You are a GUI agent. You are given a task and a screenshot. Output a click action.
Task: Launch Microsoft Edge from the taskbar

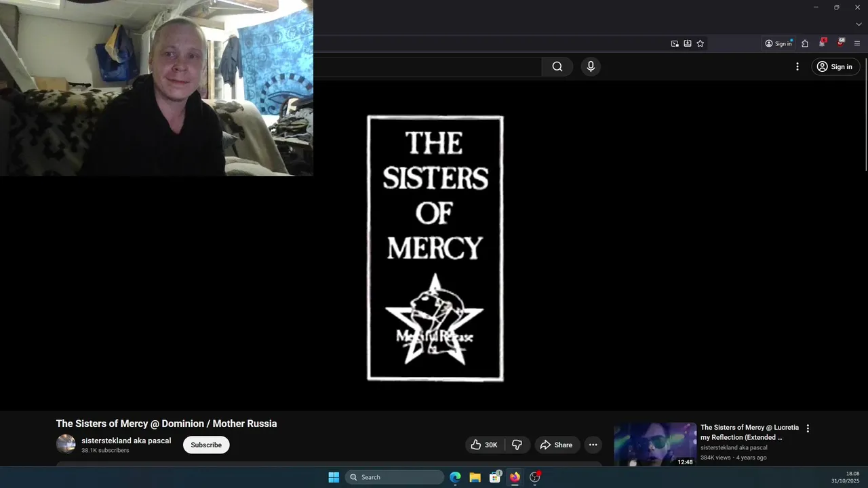455,477
